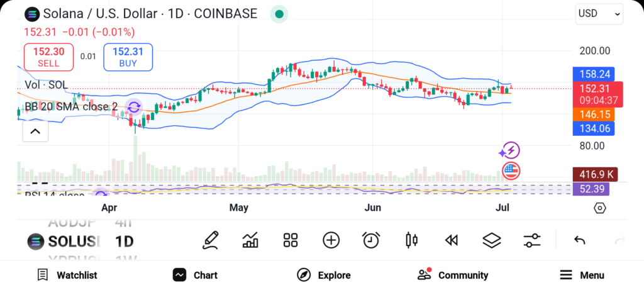Screen dimensions: 644x290
Task: Open the Watchlist tab
Action: [x=67, y=275]
